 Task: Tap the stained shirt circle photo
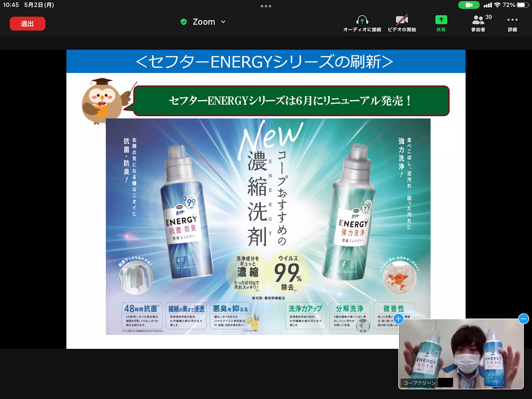point(399,278)
